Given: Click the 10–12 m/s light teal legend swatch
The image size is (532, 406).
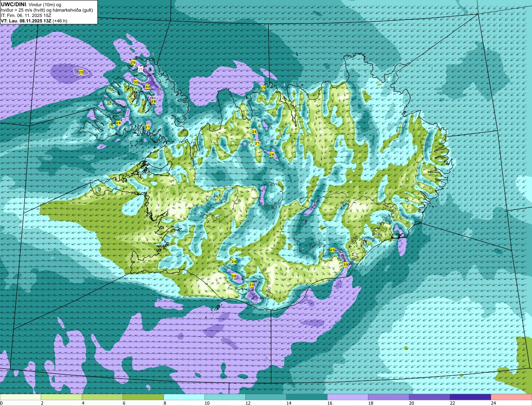Looking at the screenshot, I should point(225,397).
